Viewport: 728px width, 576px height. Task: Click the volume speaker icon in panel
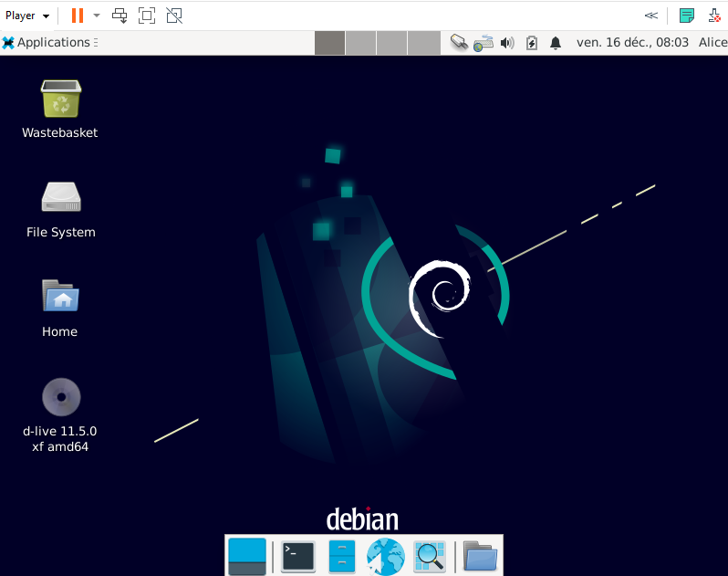tap(507, 43)
